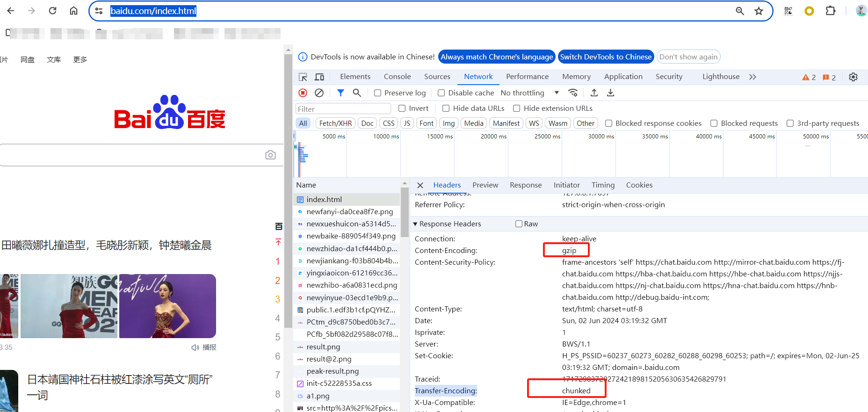
Task: Open the 文库 link on Baidu
Action: [x=54, y=60]
